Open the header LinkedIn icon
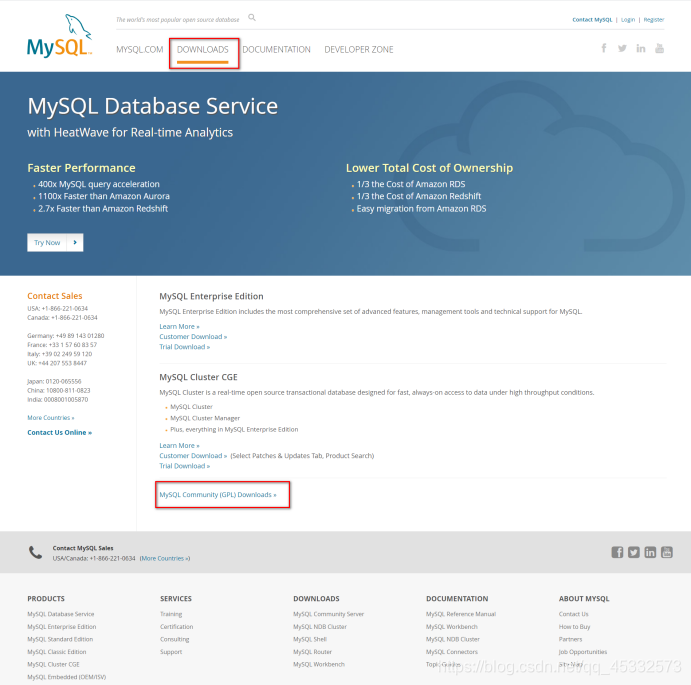 point(641,48)
